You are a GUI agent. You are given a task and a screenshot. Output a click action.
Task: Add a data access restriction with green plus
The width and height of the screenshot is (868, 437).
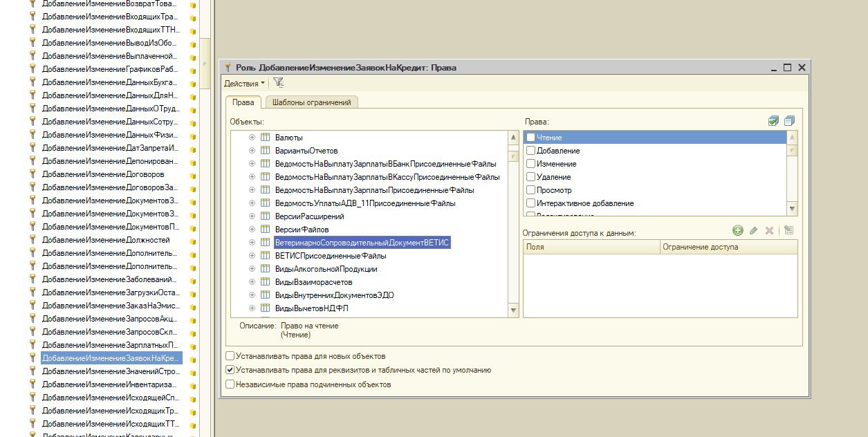[737, 230]
